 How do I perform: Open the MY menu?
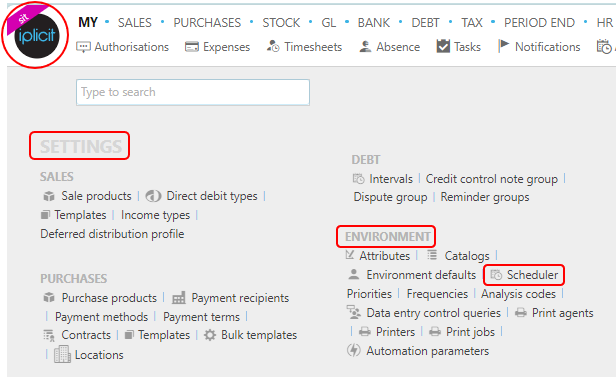88,22
